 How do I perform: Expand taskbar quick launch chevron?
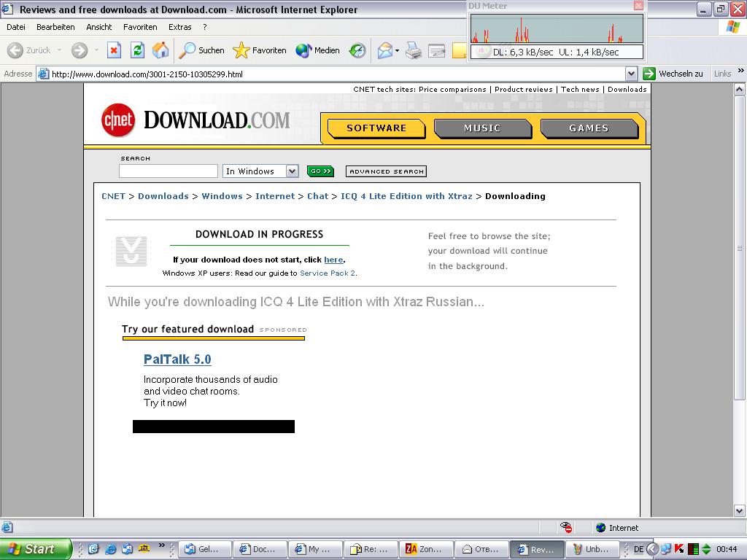(x=161, y=545)
